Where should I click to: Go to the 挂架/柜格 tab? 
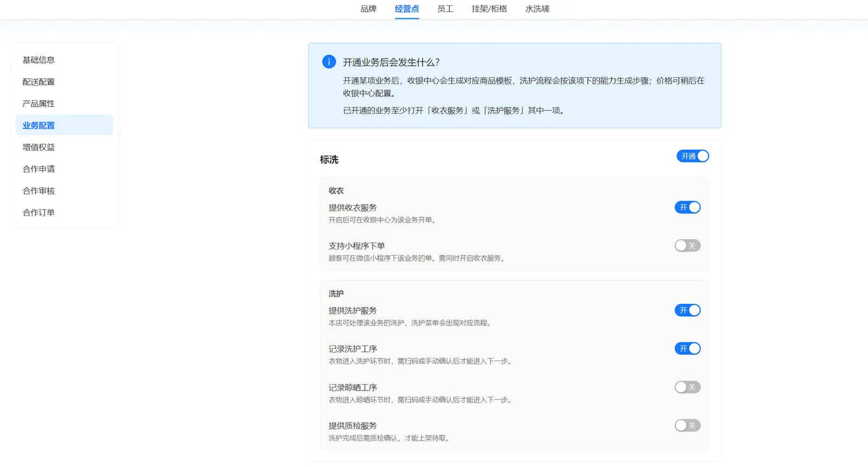tap(489, 9)
